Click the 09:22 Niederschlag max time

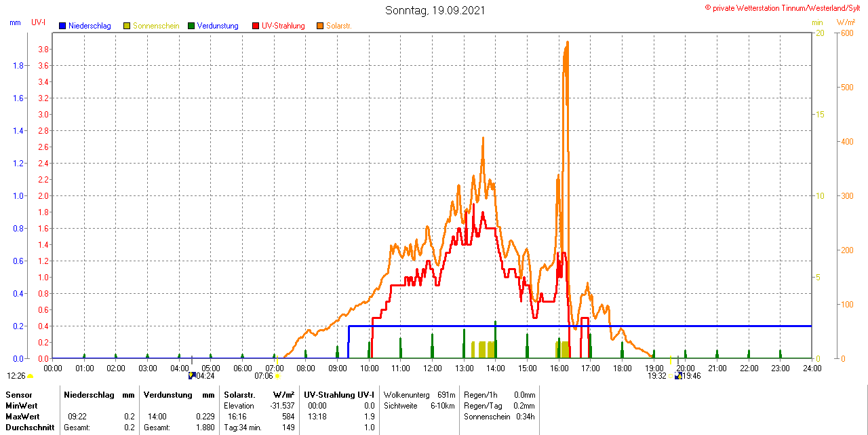pyautogui.click(x=77, y=416)
